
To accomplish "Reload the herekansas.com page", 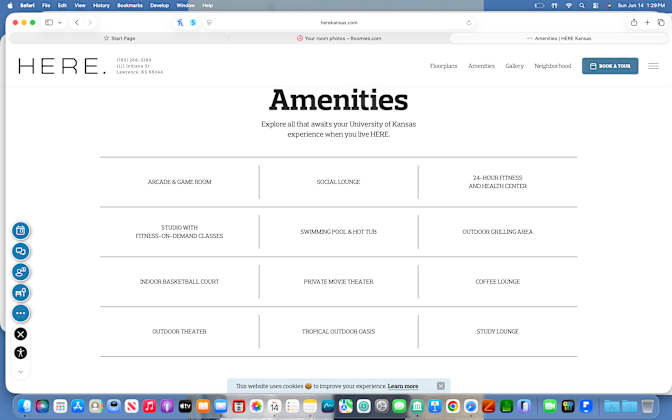I will coord(468,22).
